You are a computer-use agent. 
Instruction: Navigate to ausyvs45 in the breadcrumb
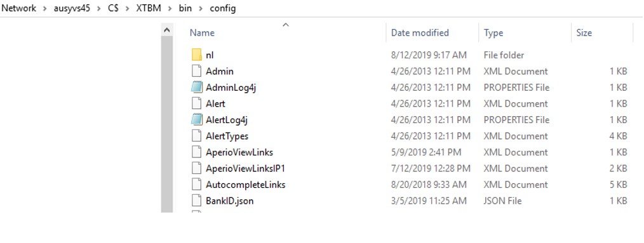pos(72,8)
